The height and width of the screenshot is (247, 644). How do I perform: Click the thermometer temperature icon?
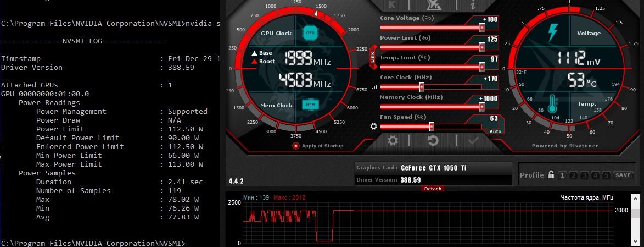pos(552,104)
